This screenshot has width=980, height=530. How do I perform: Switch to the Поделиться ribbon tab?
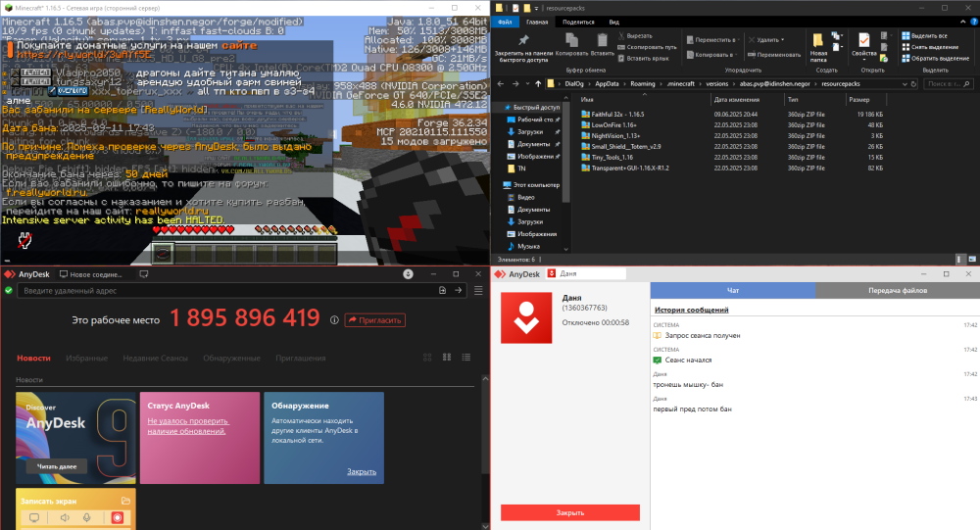(578, 22)
